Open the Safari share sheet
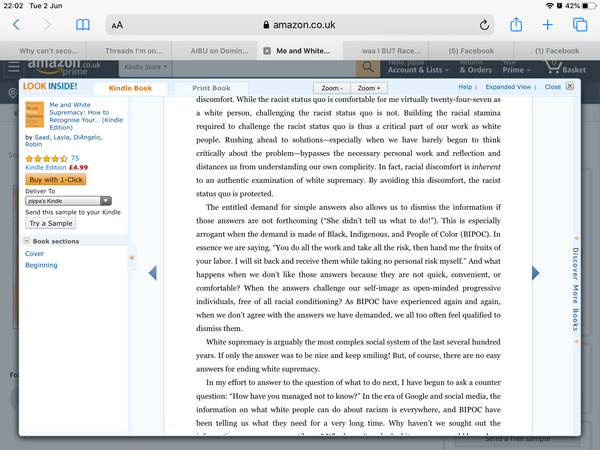 pos(516,24)
